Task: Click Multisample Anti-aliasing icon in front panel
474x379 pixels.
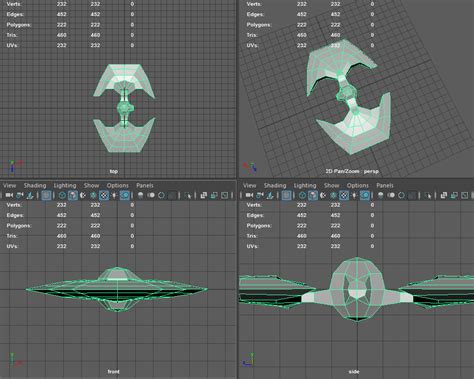Action: [x=161, y=195]
